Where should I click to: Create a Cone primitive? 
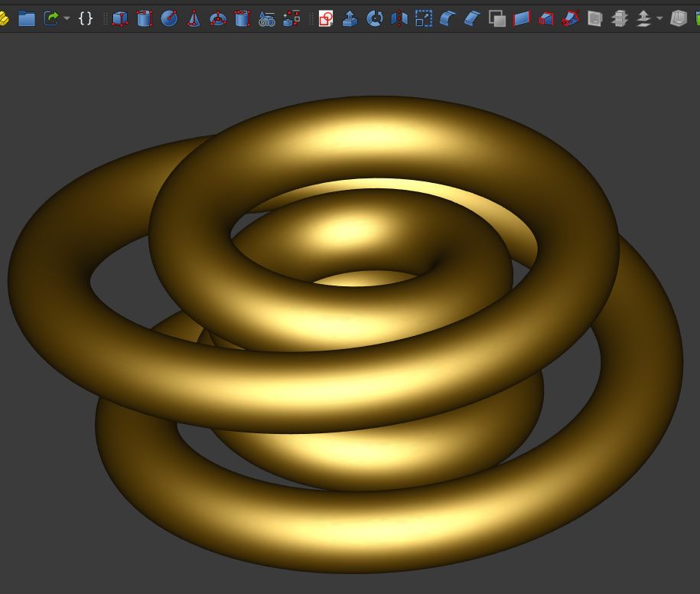tap(194, 19)
